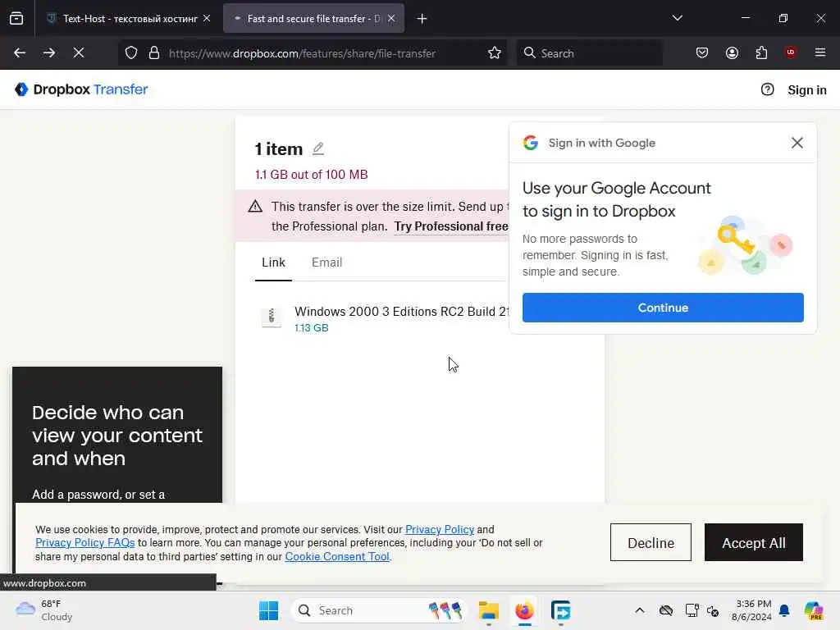Stop page loading with X button
Image resolution: width=840 pixels, height=630 pixels.
coord(78,52)
